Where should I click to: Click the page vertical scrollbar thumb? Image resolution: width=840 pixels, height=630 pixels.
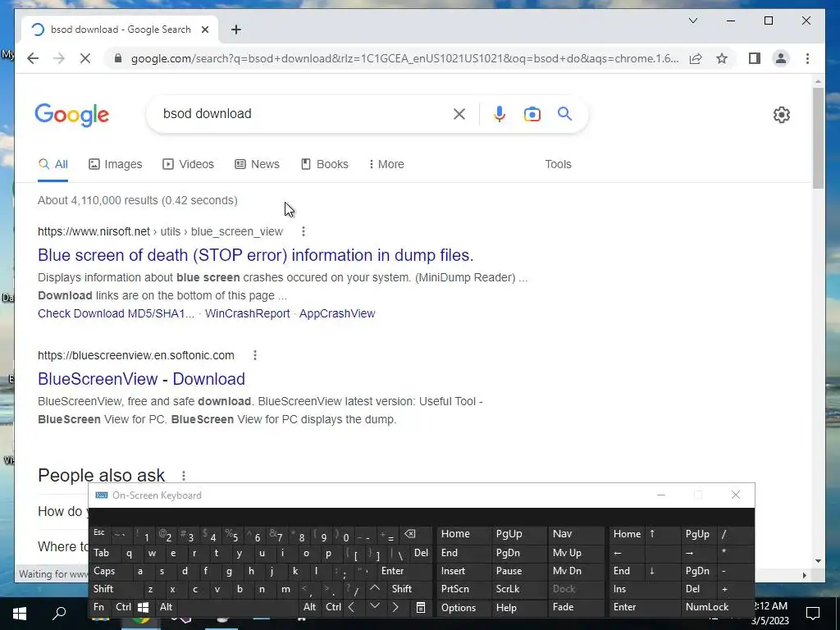click(818, 138)
